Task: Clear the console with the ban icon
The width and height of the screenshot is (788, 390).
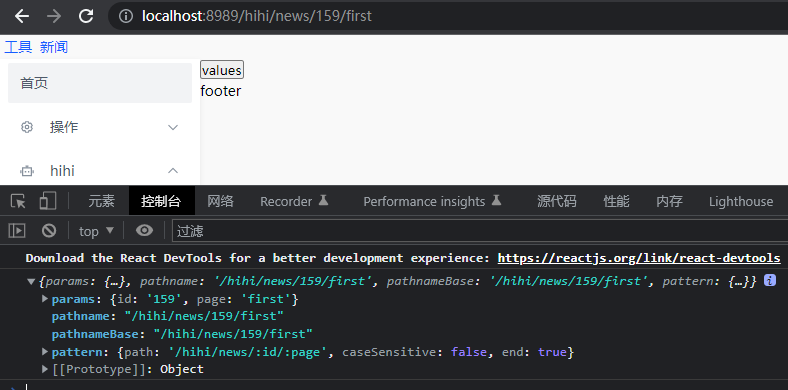Action: coord(49,231)
